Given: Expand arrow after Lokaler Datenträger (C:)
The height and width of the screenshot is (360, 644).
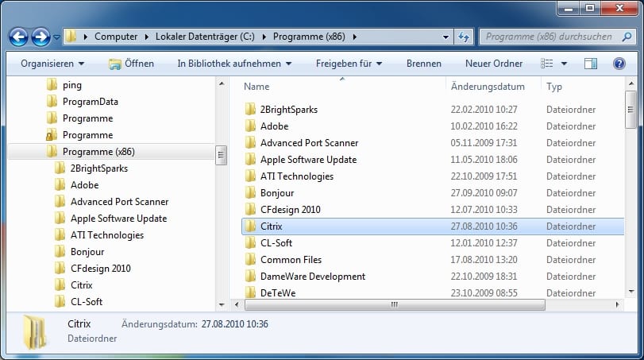Looking at the screenshot, I should point(264,37).
